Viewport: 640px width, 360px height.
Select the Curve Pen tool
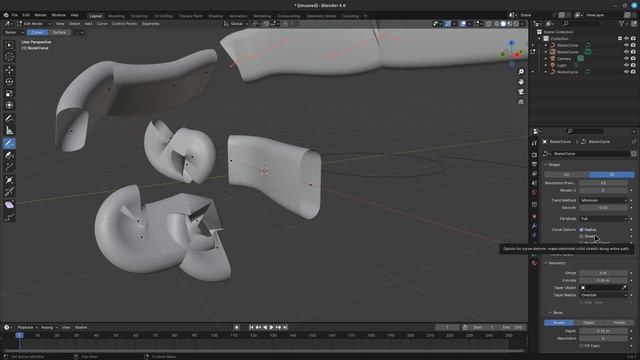coord(9,156)
